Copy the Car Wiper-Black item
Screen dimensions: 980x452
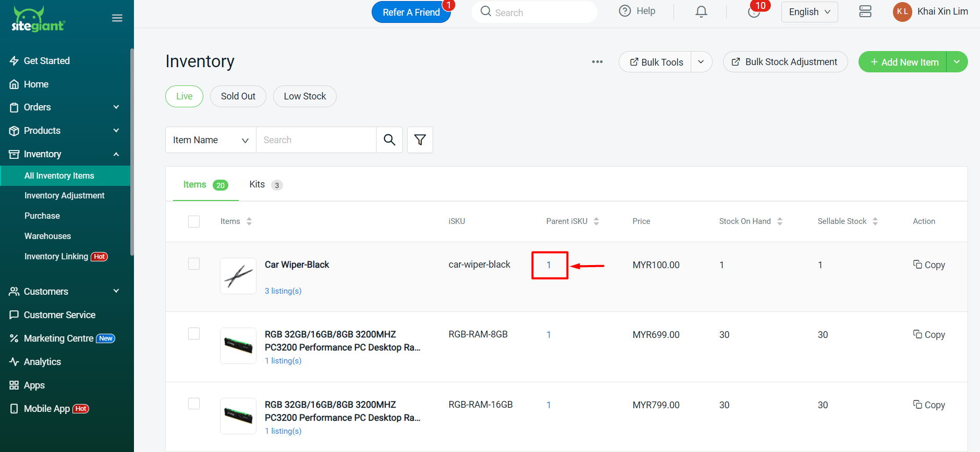tap(928, 265)
